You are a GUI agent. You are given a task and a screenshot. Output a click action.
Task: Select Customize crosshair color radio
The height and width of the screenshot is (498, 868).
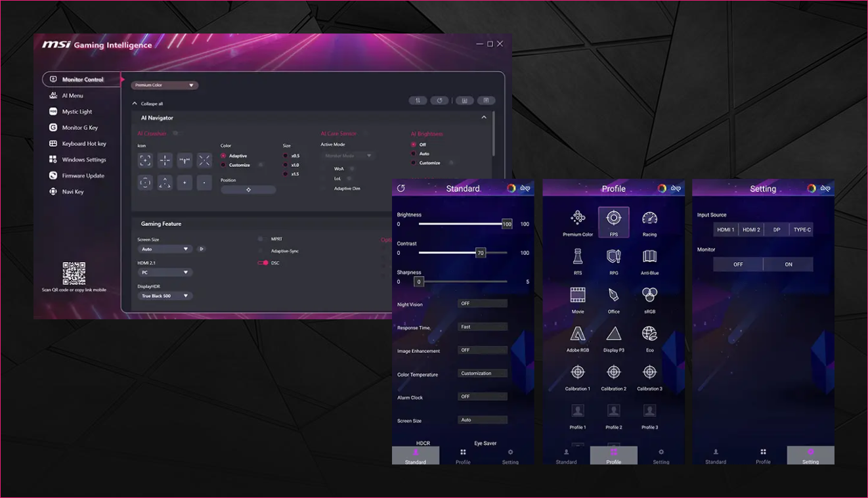[223, 165]
